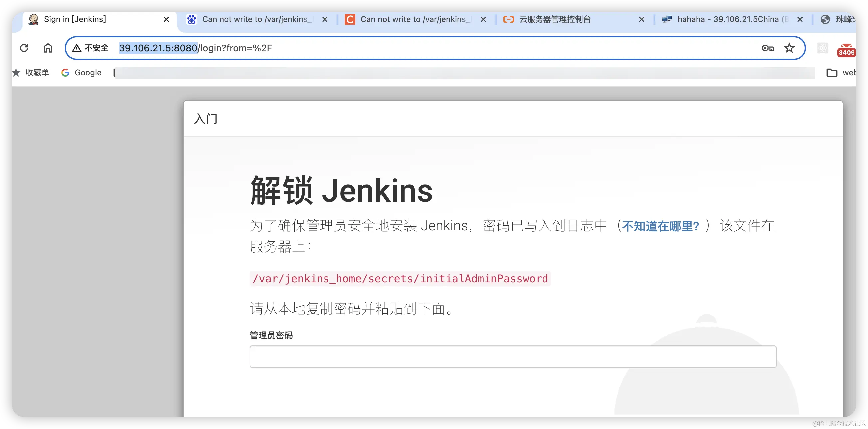
Task: Click the not-secure warning triangle icon
Action: 77,48
